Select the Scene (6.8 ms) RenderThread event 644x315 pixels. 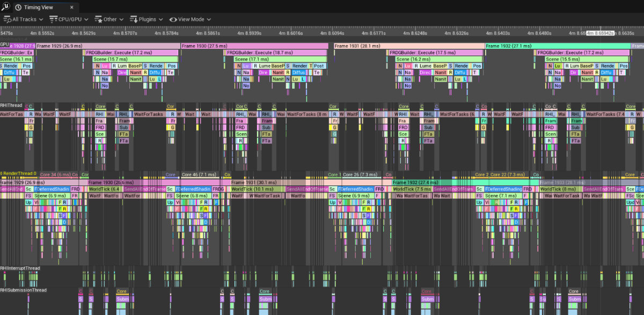[x=194, y=196]
